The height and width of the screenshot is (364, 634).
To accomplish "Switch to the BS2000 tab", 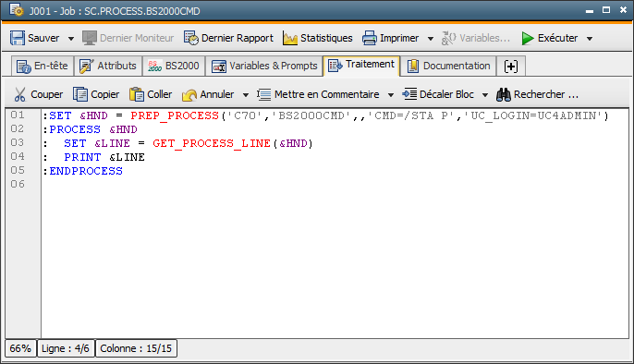I will coord(174,66).
